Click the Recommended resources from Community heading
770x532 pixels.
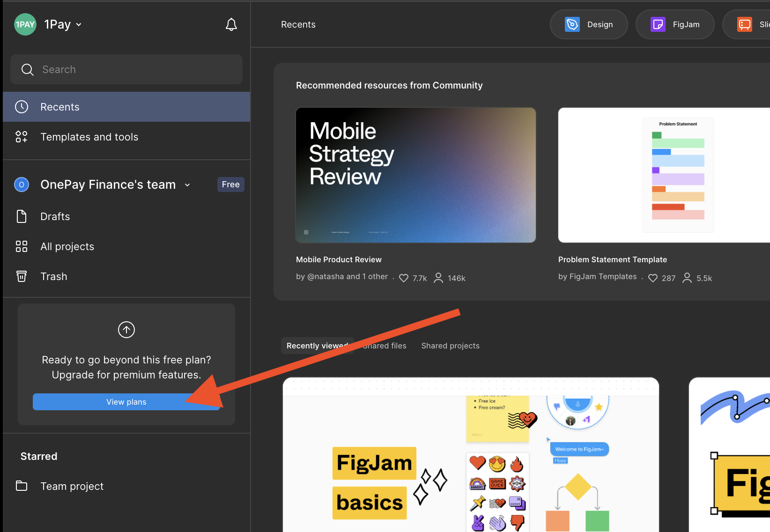tap(389, 85)
